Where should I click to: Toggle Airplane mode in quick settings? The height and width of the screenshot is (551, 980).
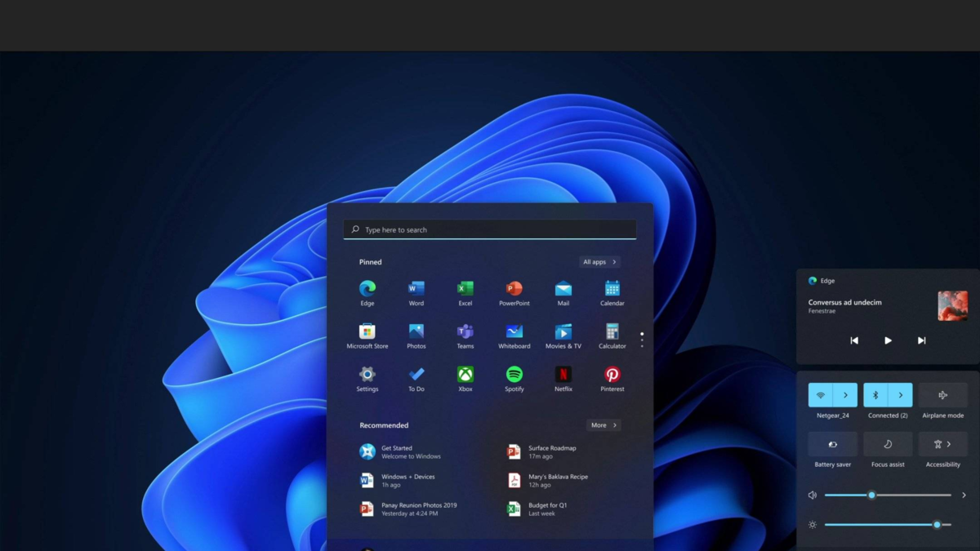942,395
